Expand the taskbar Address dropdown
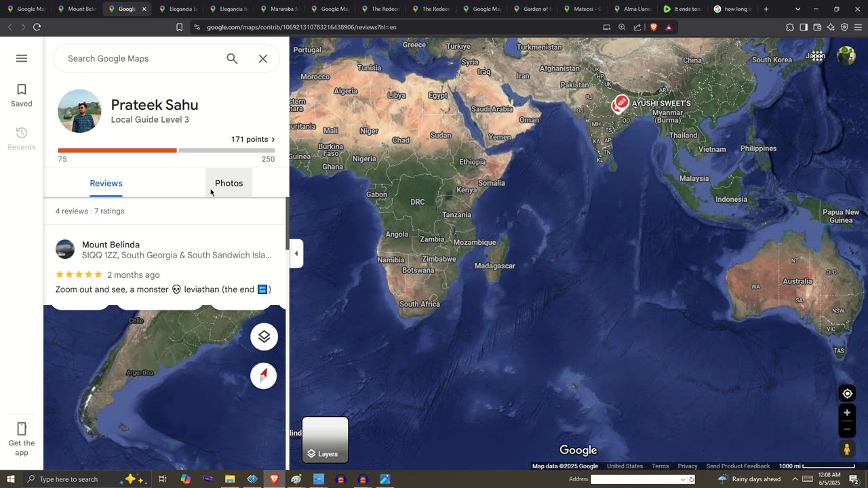Image resolution: width=868 pixels, height=488 pixels. [683, 480]
